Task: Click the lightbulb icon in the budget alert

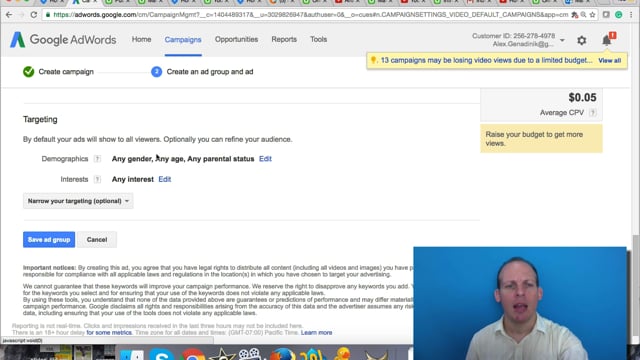Action: click(x=373, y=60)
